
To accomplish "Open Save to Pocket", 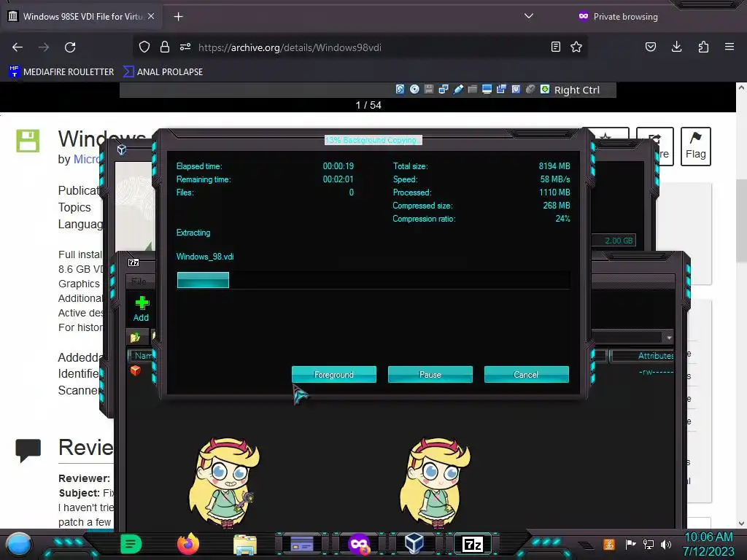I will pyautogui.click(x=650, y=47).
